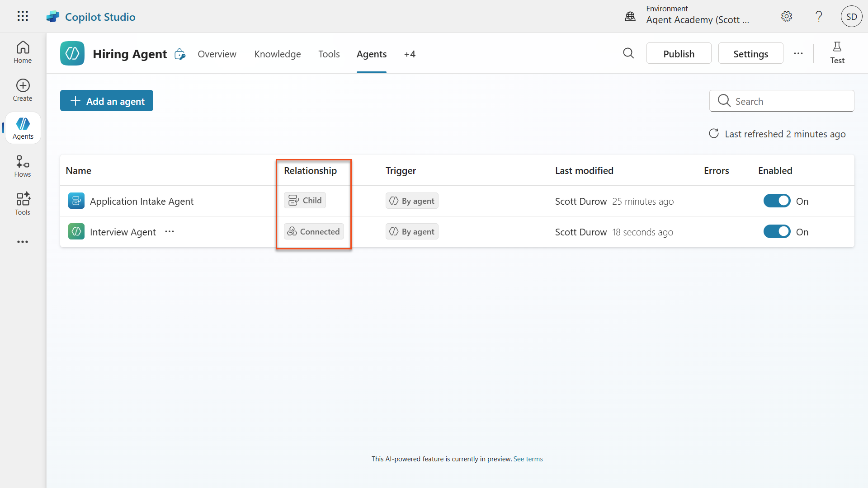Click Add an agent button
This screenshot has width=868, height=488.
[x=107, y=101]
